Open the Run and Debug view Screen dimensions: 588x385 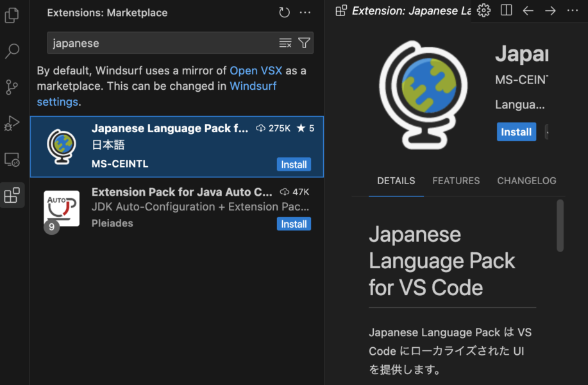tap(12, 123)
